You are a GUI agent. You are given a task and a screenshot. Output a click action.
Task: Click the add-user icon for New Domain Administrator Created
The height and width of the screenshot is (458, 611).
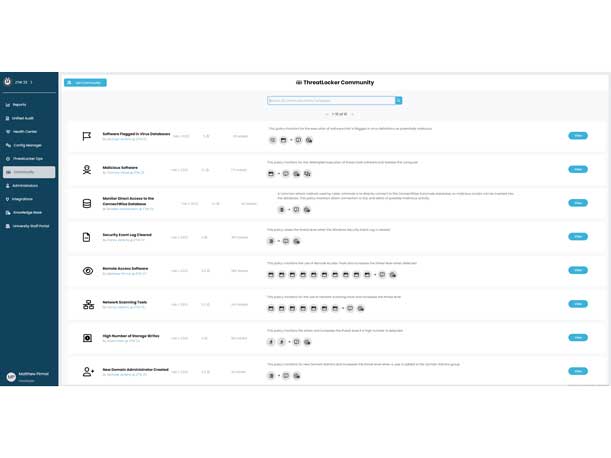88,371
